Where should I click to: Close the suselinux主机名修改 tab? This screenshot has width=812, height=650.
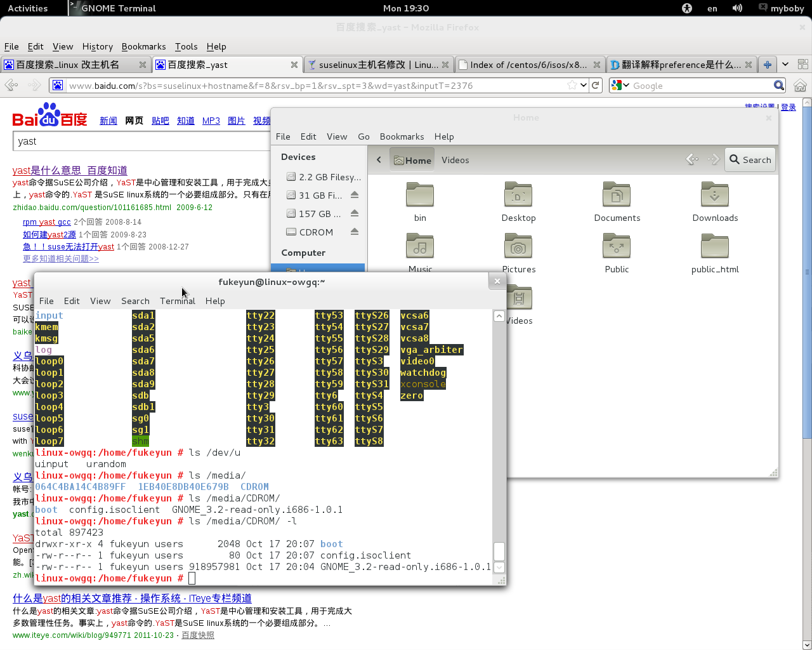(x=445, y=65)
